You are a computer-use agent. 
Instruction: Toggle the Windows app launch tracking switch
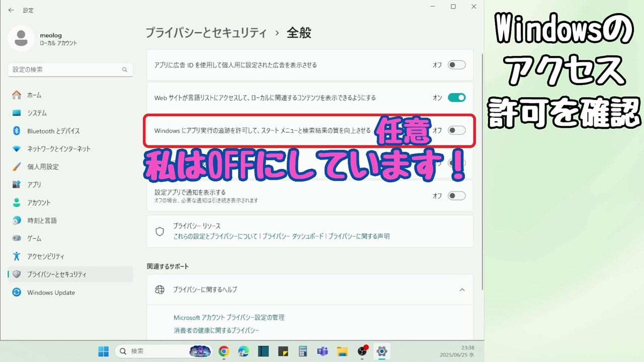[x=457, y=130]
